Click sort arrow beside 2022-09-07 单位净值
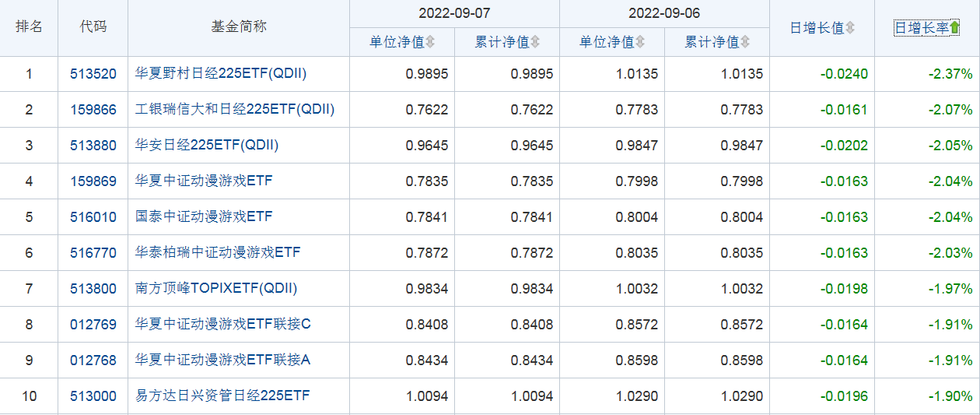 430,42
